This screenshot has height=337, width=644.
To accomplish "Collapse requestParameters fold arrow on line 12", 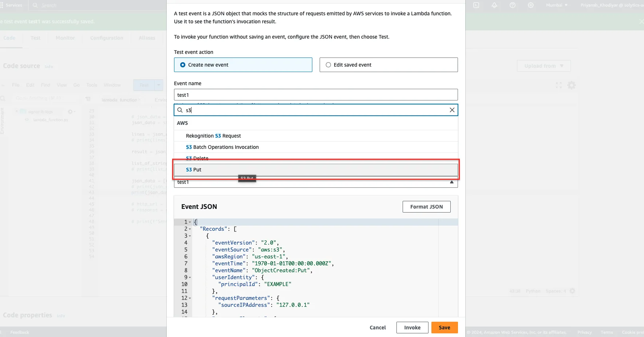I will tap(190, 298).
